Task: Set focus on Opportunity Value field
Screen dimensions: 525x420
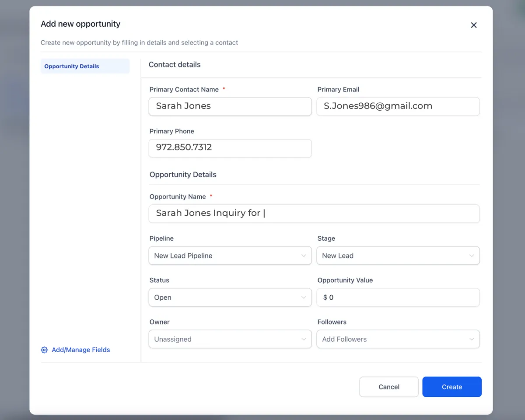Action: [398, 297]
